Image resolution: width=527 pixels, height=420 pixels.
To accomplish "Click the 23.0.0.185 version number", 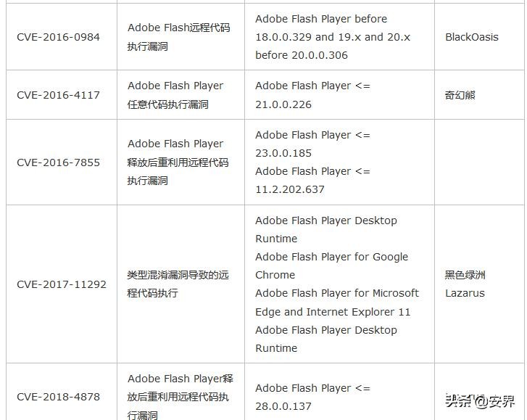I will (283, 153).
